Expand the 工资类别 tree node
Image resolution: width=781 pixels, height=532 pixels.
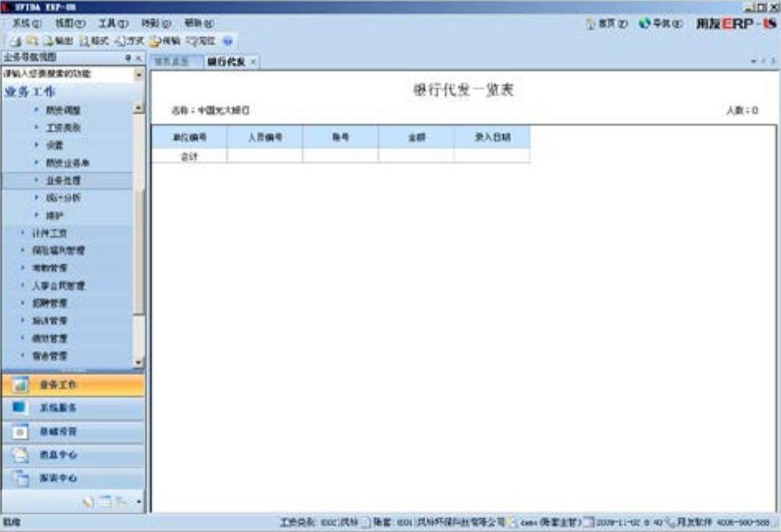coord(36,127)
